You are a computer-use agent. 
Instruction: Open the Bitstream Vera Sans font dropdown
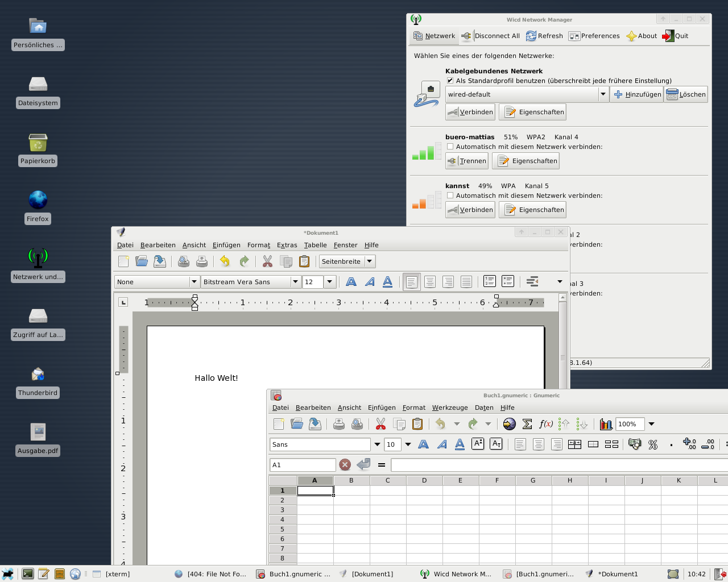pos(295,282)
